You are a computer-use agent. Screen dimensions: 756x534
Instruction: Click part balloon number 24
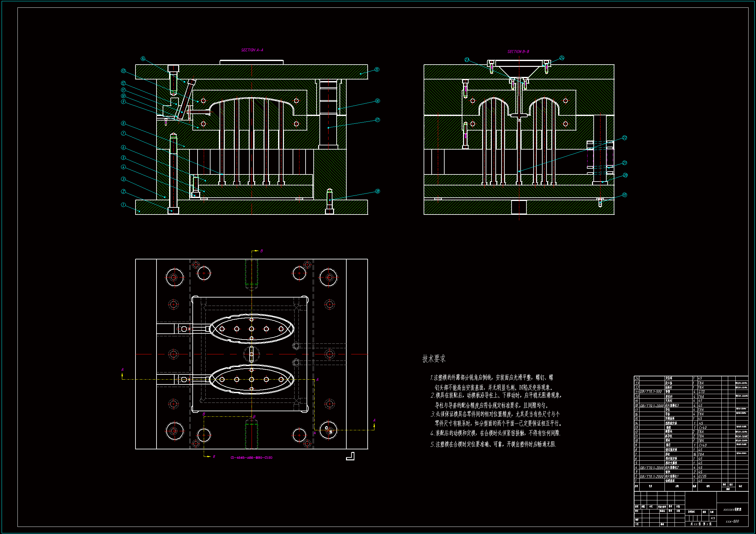[x=562, y=58]
